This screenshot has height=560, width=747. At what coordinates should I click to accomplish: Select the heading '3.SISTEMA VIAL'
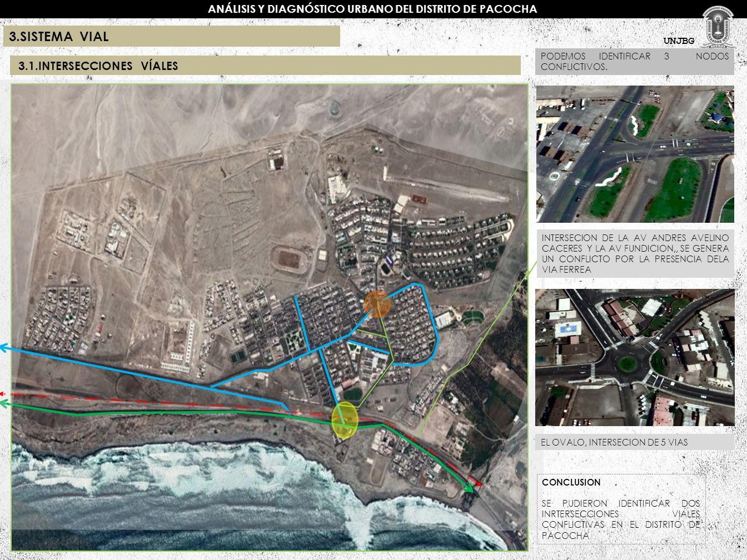coord(59,37)
